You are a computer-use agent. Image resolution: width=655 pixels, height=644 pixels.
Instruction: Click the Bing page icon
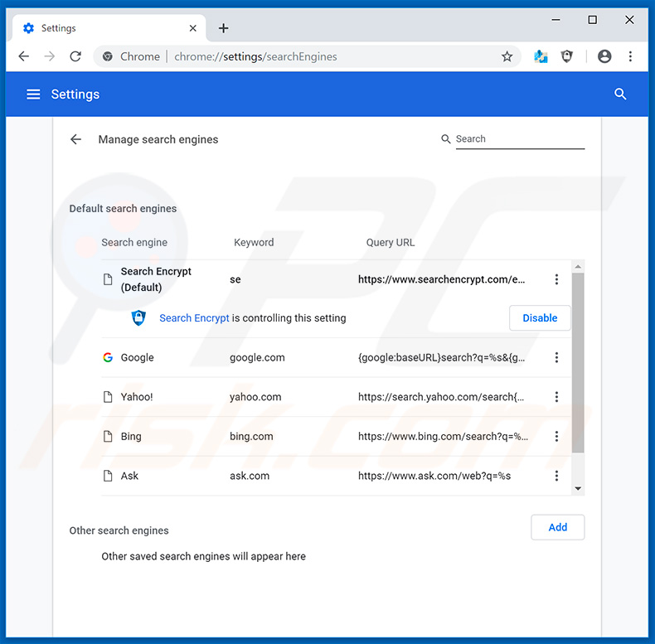[x=108, y=437]
